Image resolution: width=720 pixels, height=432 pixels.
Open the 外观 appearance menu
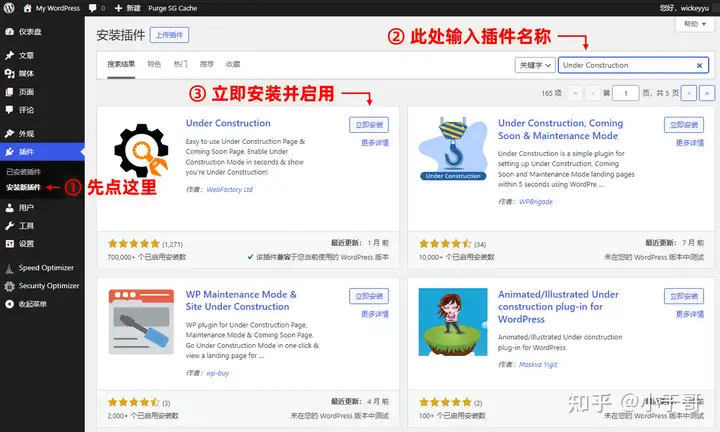(x=42, y=134)
